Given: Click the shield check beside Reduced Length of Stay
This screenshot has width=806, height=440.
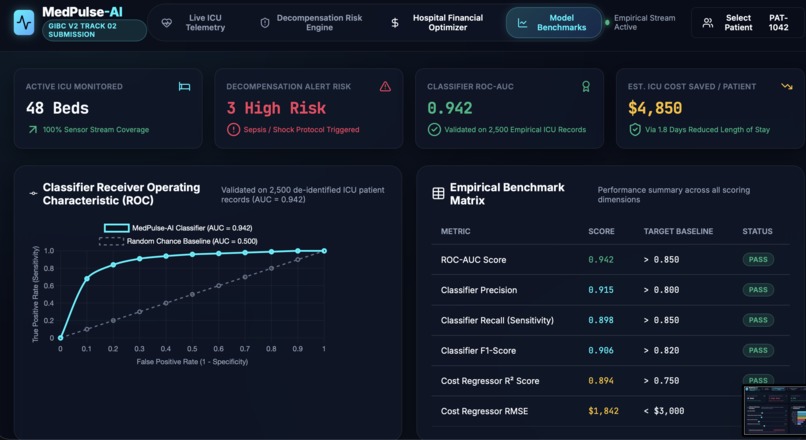Looking at the screenshot, I should pos(635,130).
